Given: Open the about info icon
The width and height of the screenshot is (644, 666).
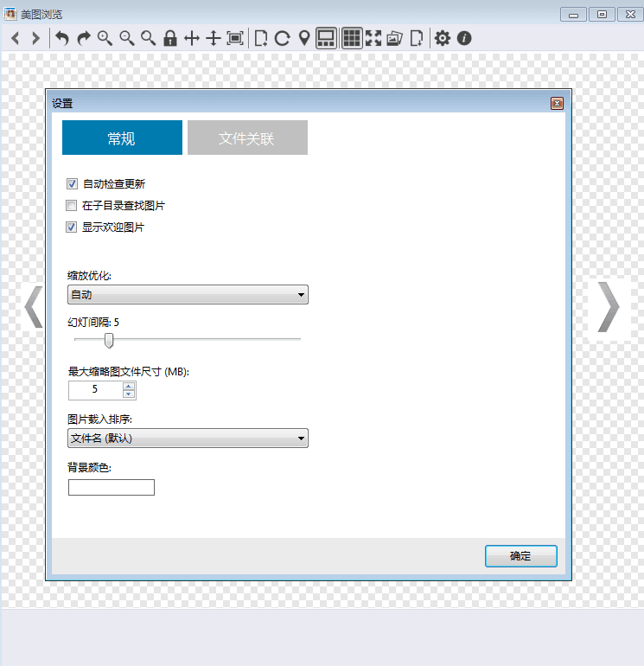Looking at the screenshot, I should click(x=464, y=38).
